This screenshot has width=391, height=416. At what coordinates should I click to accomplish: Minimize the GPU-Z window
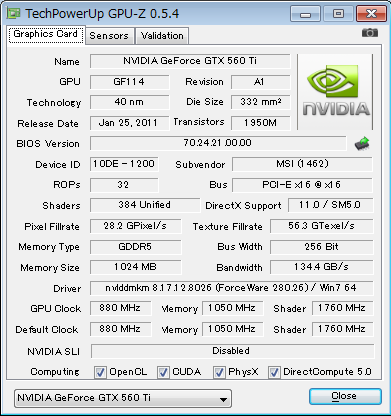pyautogui.click(x=305, y=14)
